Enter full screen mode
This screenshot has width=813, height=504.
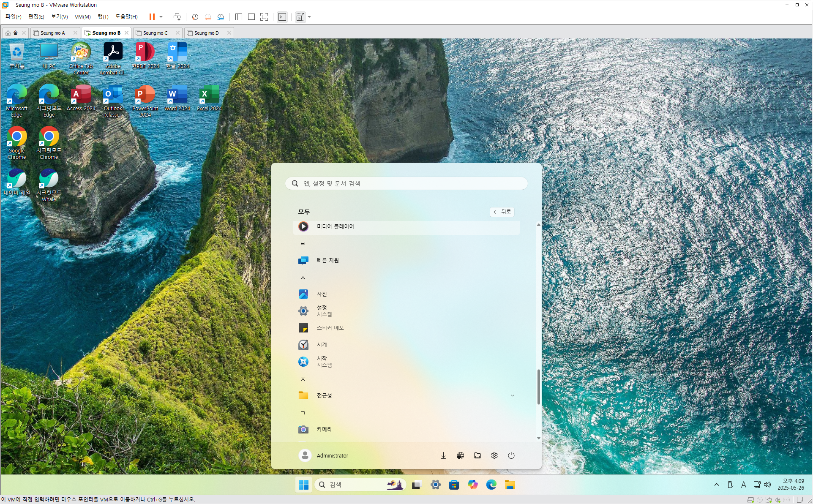tap(264, 17)
